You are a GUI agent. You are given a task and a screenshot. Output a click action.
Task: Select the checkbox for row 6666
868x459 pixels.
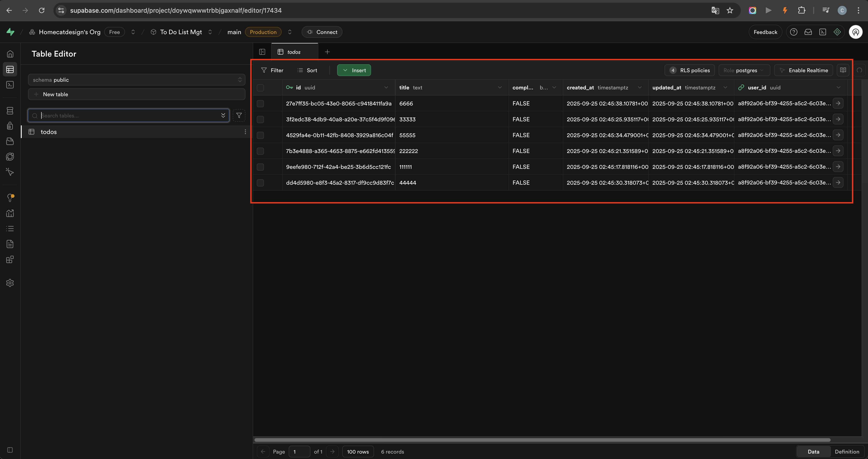[x=260, y=104]
